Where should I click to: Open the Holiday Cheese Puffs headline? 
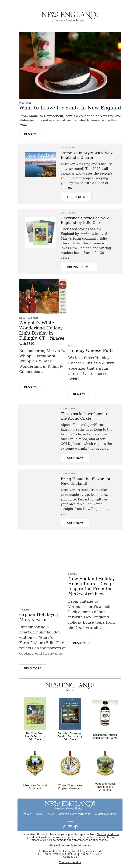91,350
